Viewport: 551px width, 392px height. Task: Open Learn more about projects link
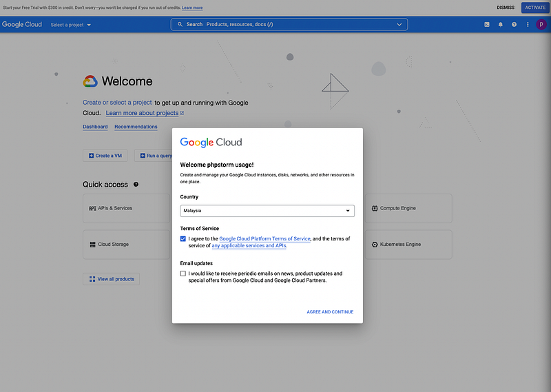142,113
